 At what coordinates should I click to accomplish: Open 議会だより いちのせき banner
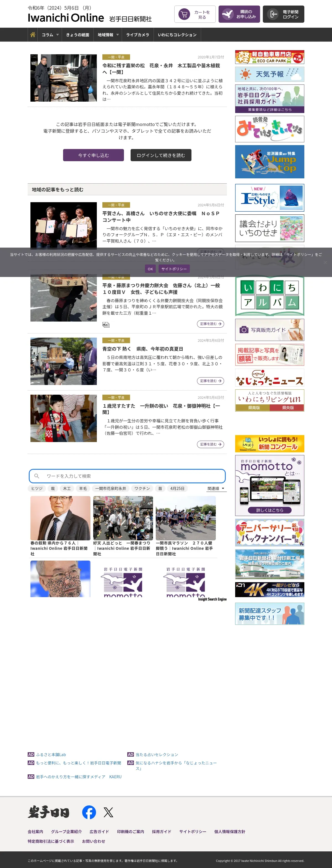tap(269, 228)
